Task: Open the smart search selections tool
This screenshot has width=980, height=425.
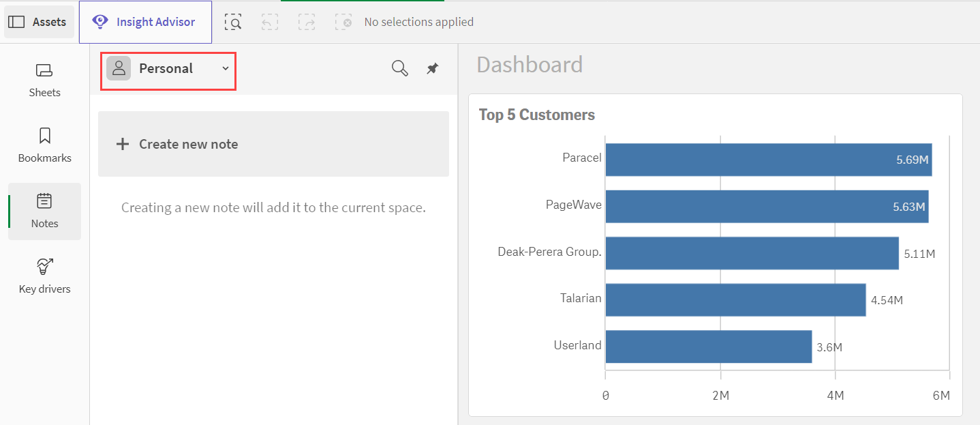Action: coord(234,23)
